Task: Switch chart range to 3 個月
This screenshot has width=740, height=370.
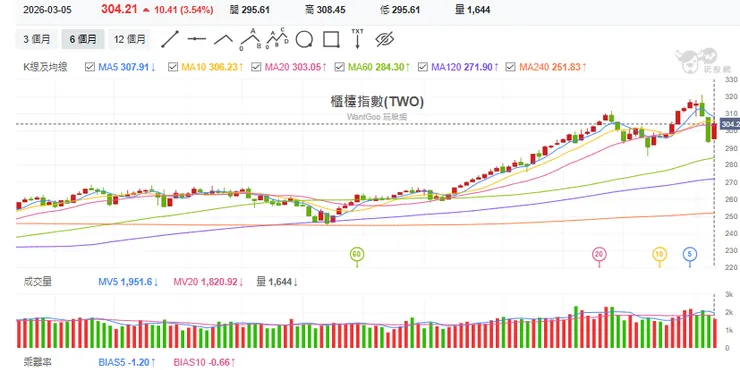Action: [37, 39]
